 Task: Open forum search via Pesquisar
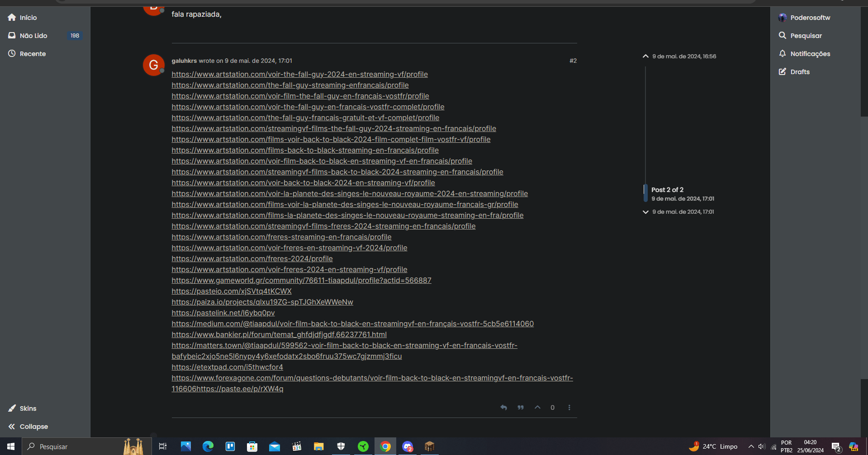coord(800,36)
